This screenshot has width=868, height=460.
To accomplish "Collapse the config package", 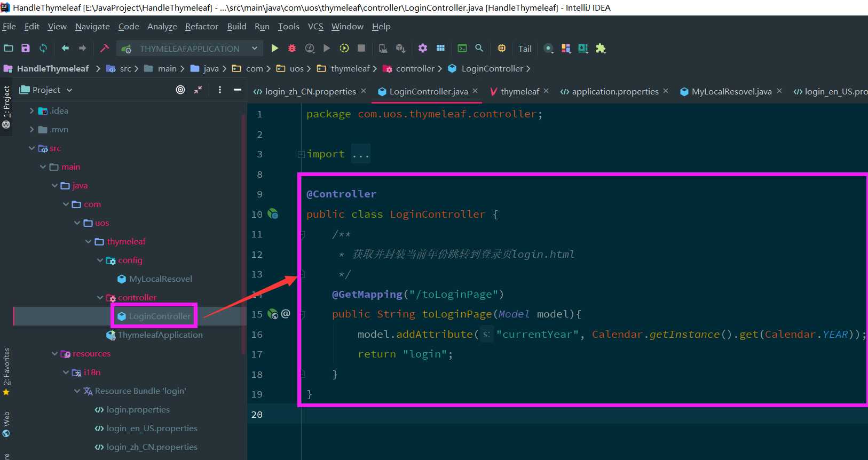I will [100, 260].
